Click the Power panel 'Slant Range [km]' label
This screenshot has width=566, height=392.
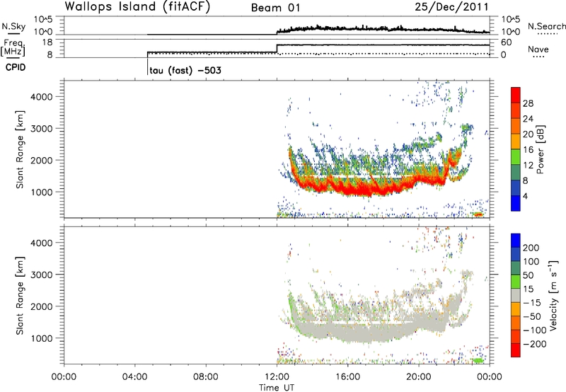[x=20, y=149]
